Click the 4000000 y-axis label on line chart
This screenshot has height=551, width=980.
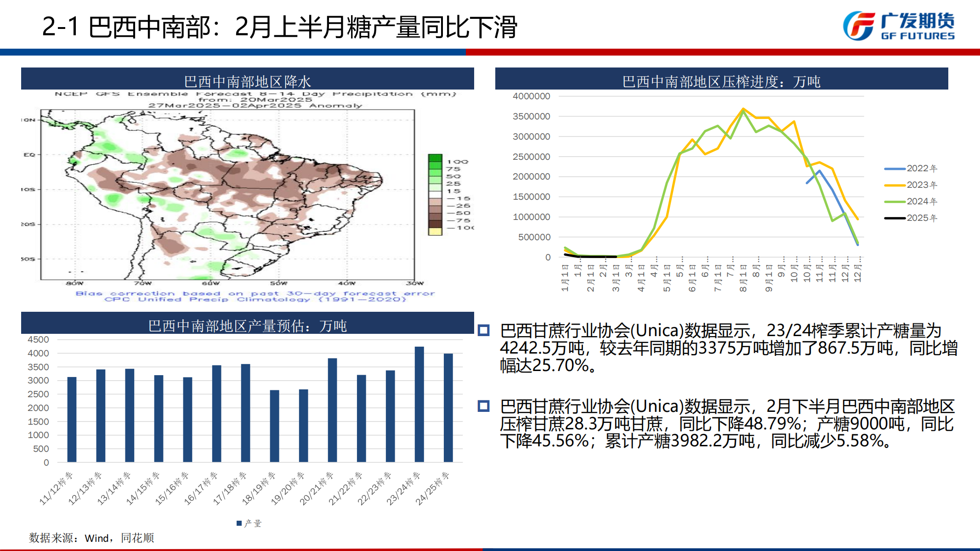point(531,96)
